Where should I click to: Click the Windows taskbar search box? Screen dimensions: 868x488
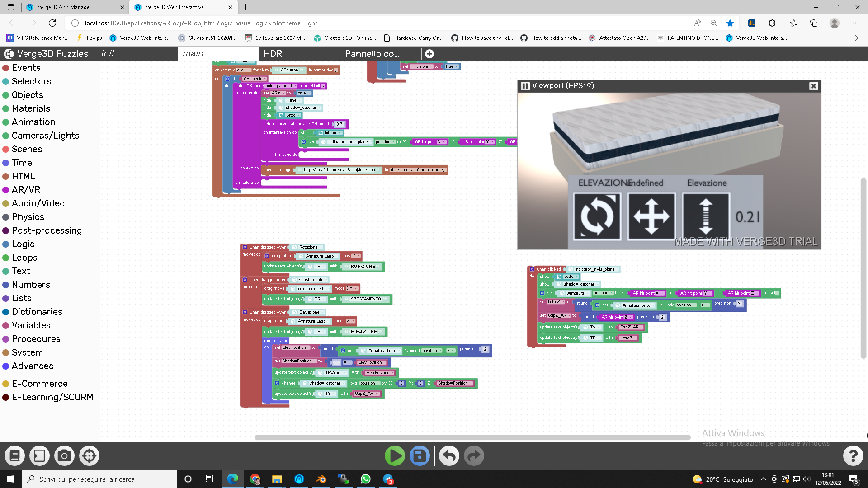[99, 479]
